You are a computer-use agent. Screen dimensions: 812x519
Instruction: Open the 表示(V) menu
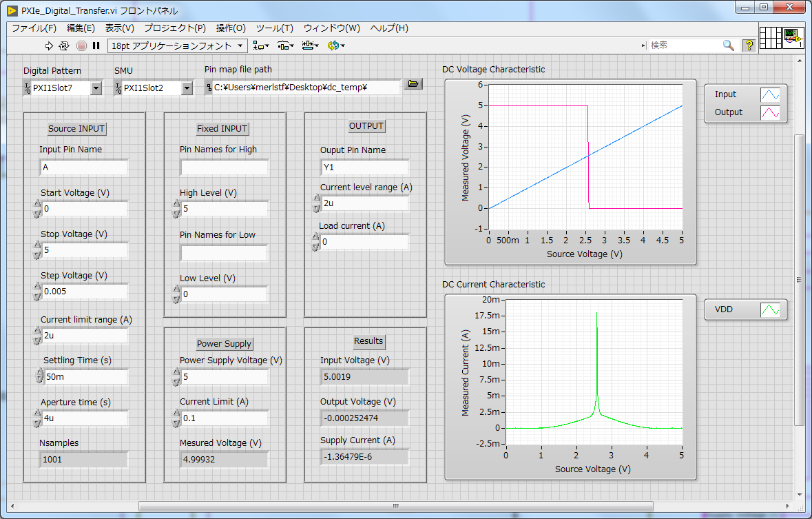click(120, 28)
